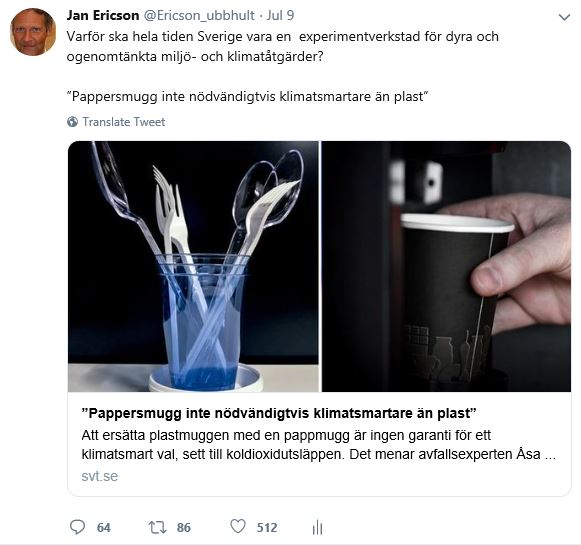Open the Jan Ericson display name
Viewport: 581px width, 545px height.
103,15
